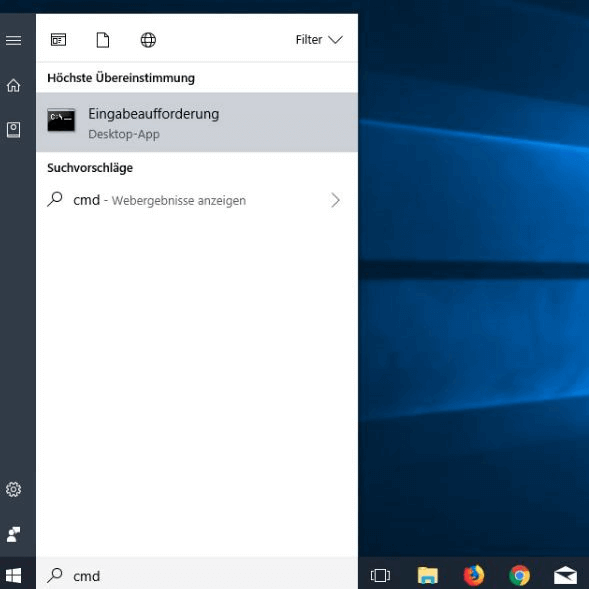Click the Desktop-App subtitle text
This screenshot has height=589, width=589.
(124, 134)
